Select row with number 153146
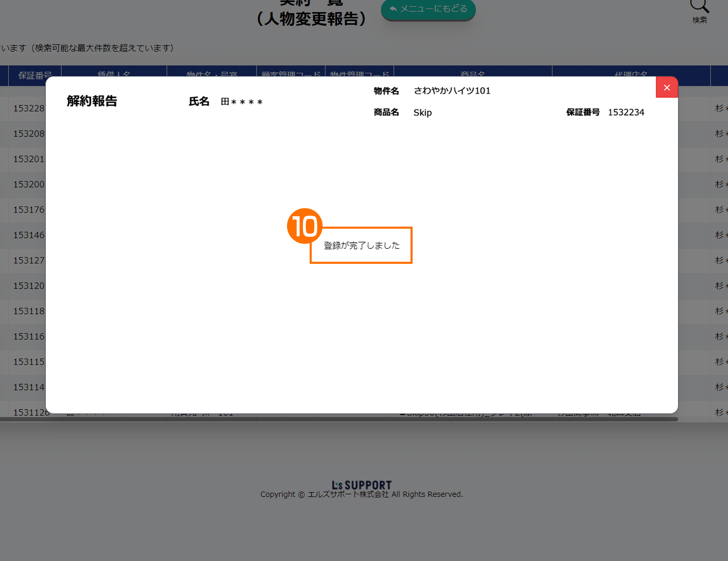The height and width of the screenshot is (561, 728). click(29, 235)
